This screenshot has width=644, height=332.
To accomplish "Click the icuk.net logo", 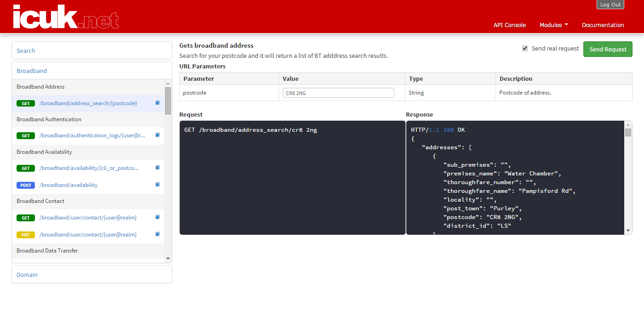I will click(66, 17).
